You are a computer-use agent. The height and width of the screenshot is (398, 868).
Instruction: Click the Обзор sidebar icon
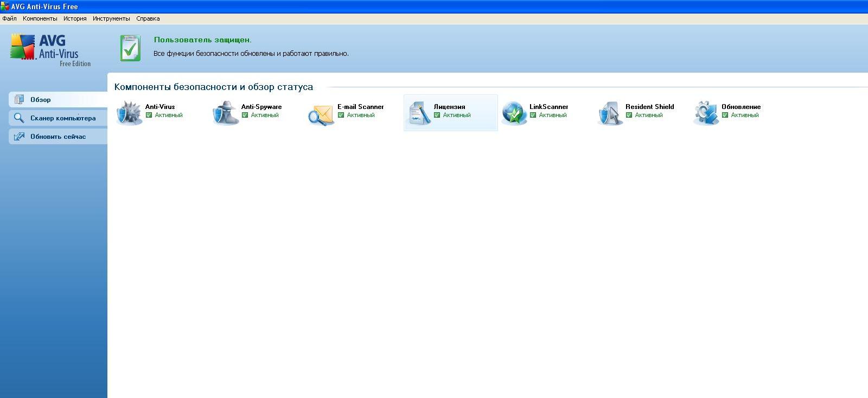coord(20,100)
